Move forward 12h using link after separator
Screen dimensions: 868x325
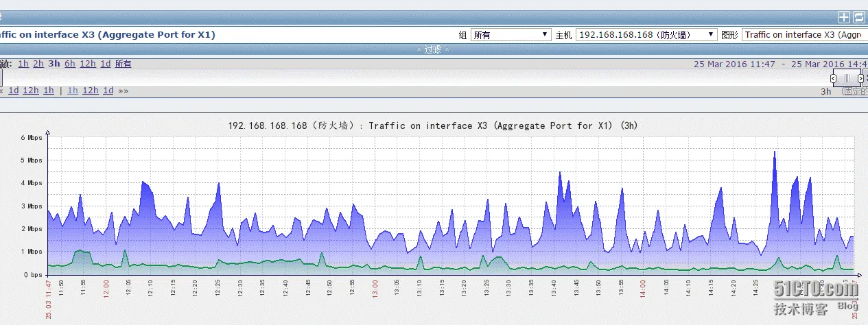(x=91, y=91)
